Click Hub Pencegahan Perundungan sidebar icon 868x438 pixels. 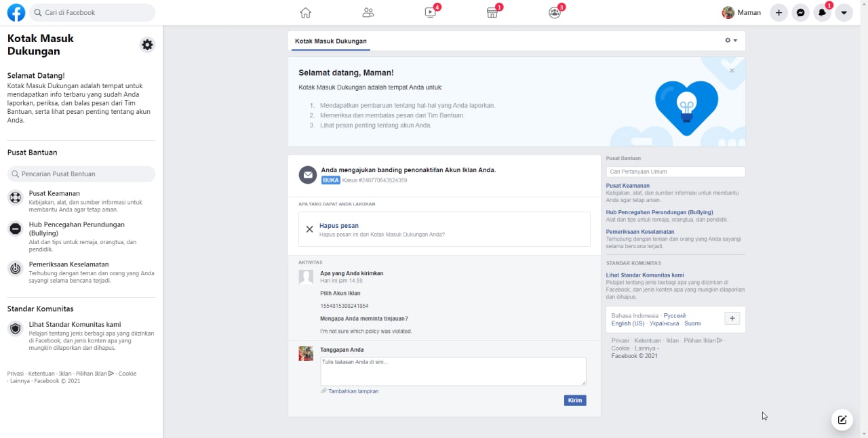point(15,228)
